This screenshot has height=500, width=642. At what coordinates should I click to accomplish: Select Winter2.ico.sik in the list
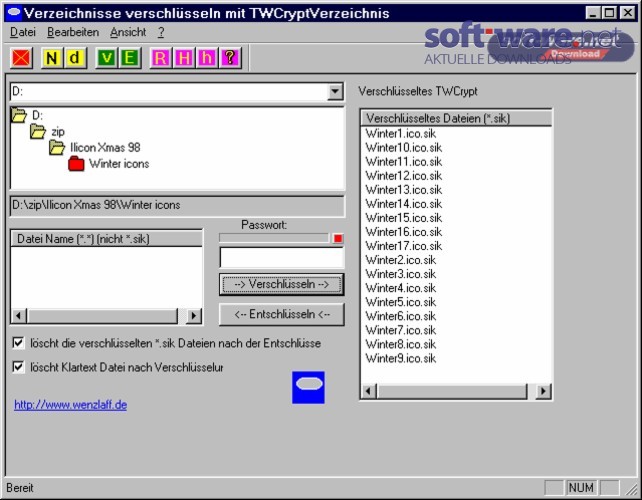click(401, 260)
